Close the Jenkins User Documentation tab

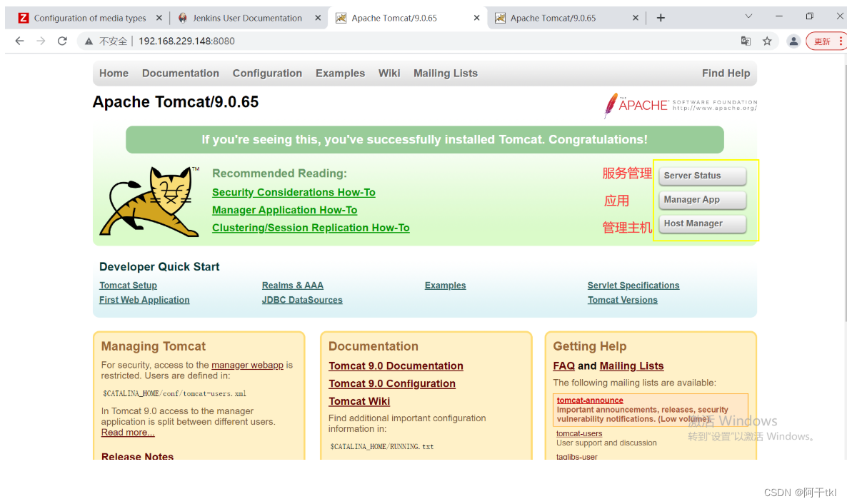click(318, 18)
